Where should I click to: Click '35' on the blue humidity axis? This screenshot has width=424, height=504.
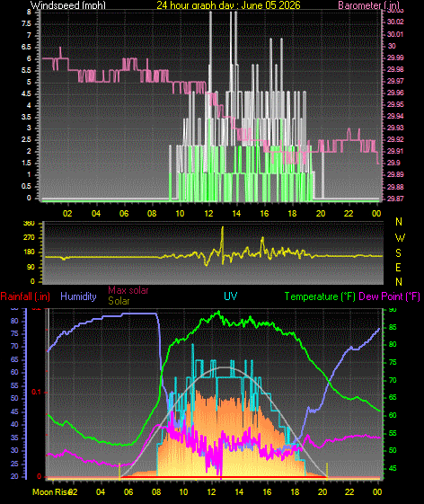pos(14,438)
